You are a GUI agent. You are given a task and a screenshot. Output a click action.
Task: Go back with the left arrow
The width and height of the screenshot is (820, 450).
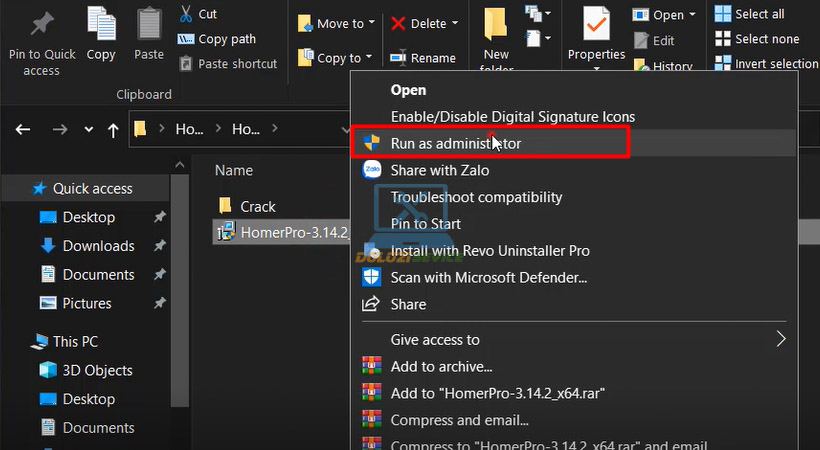(x=23, y=129)
